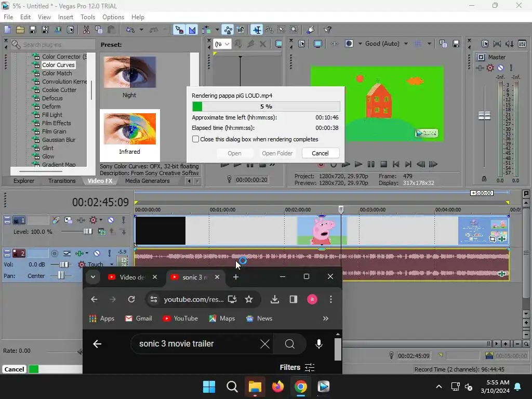Viewport: 532px width, 399px height.
Task: Click the New project icon in toolbar
Action: point(7,30)
